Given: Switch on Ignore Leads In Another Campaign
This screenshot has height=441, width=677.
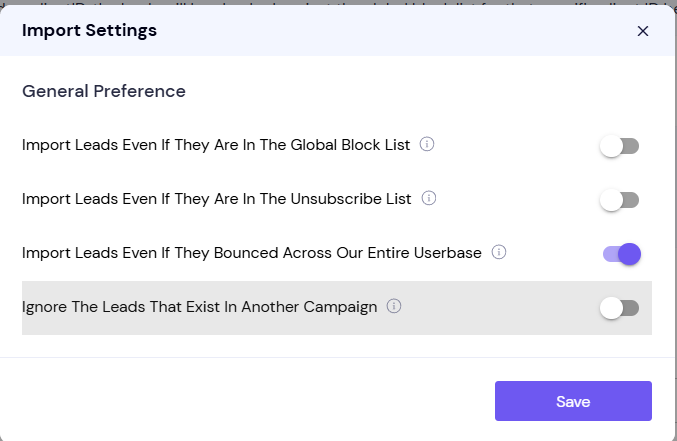Looking at the screenshot, I should (x=620, y=308).
